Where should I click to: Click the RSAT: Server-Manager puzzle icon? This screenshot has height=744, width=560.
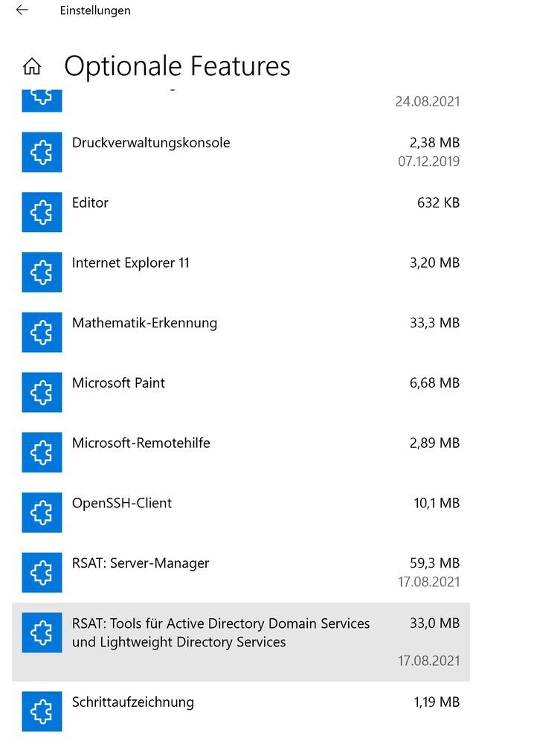42,573
